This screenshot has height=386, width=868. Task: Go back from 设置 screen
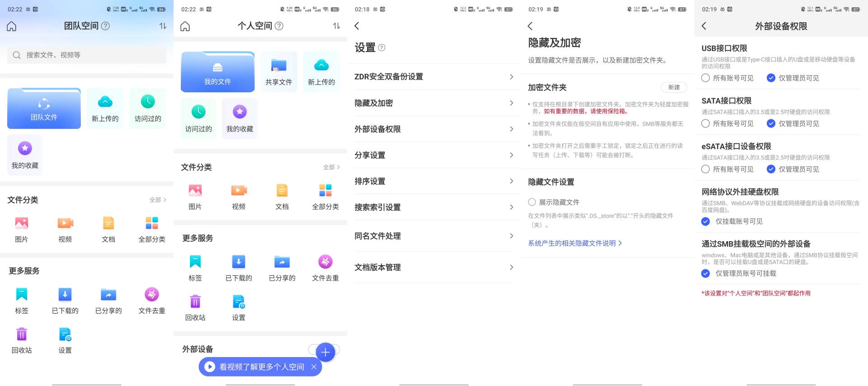pos(357,26)
